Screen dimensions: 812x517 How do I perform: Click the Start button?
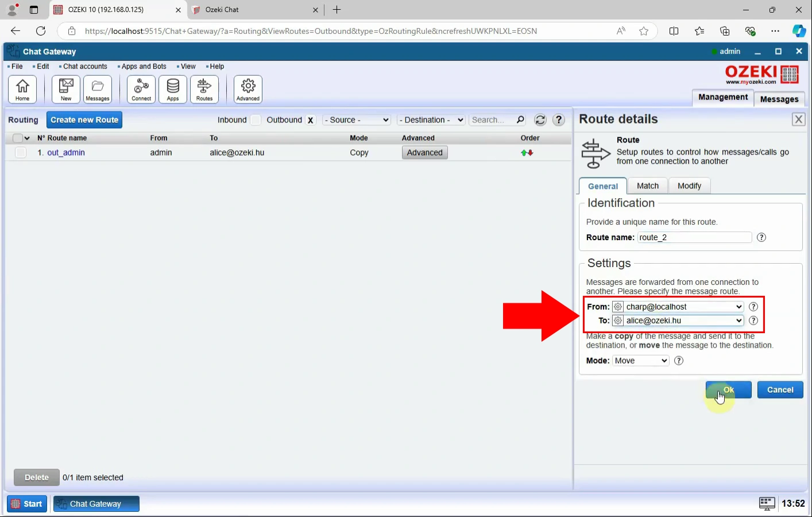click(27, 504)
